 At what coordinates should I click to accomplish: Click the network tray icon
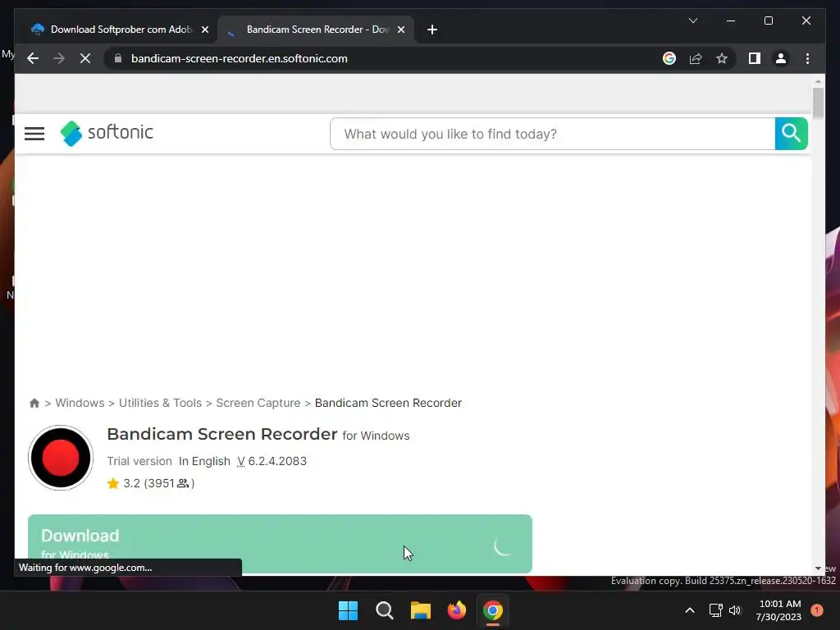pos(715,610)
